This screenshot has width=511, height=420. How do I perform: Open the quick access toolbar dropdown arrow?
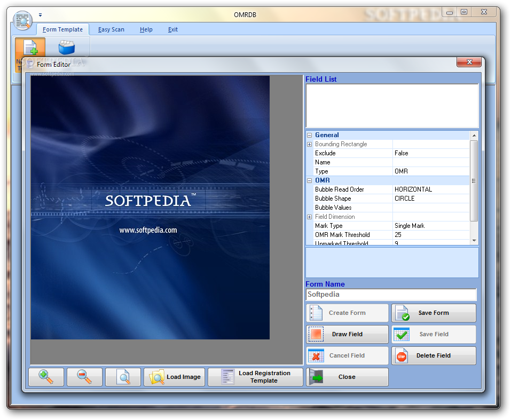40,15
